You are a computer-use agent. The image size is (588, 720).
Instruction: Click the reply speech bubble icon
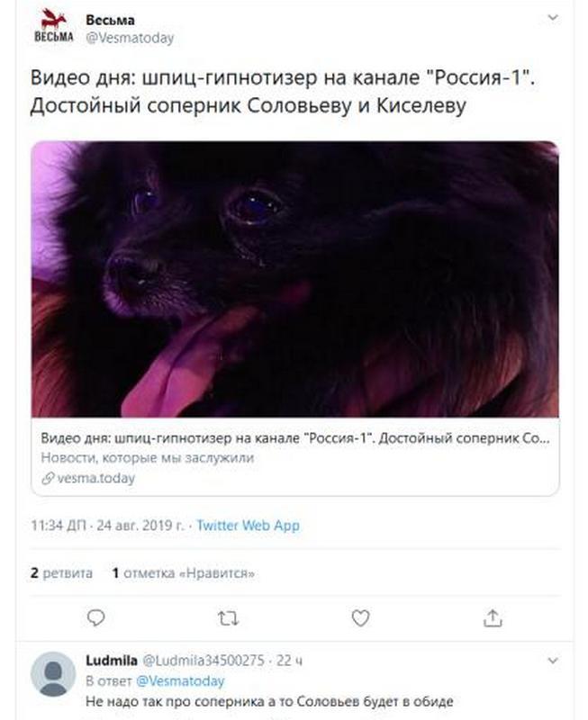point(96,618)
